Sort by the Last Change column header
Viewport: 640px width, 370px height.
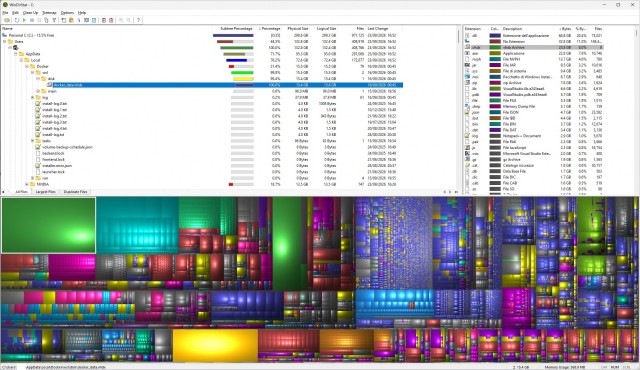click(378, 29)
